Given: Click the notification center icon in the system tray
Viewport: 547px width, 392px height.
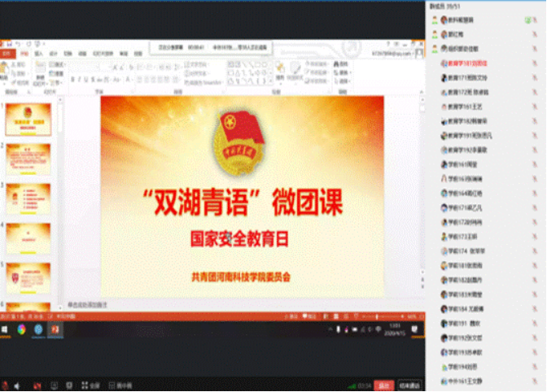Looking at the screenshot, I should (x=414, y=329).
